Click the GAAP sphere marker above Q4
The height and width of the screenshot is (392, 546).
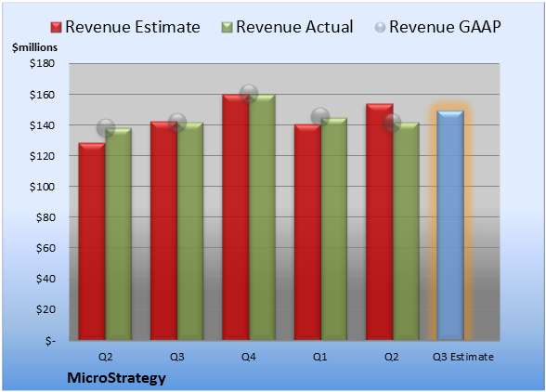tap(249, 94)
